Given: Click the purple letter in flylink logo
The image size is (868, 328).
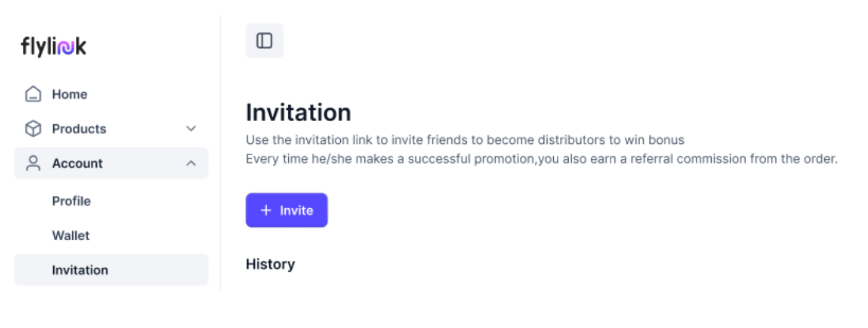Looking at the screenshot, I should pos(65,48).
